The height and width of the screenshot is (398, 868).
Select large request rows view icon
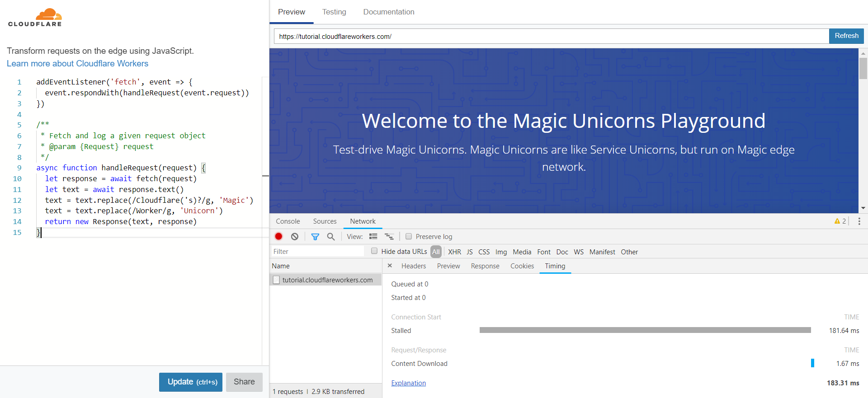(373, 236)
